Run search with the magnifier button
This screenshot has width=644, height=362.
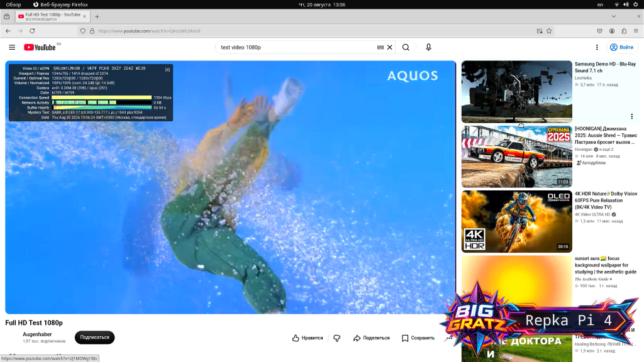[406, 47]
